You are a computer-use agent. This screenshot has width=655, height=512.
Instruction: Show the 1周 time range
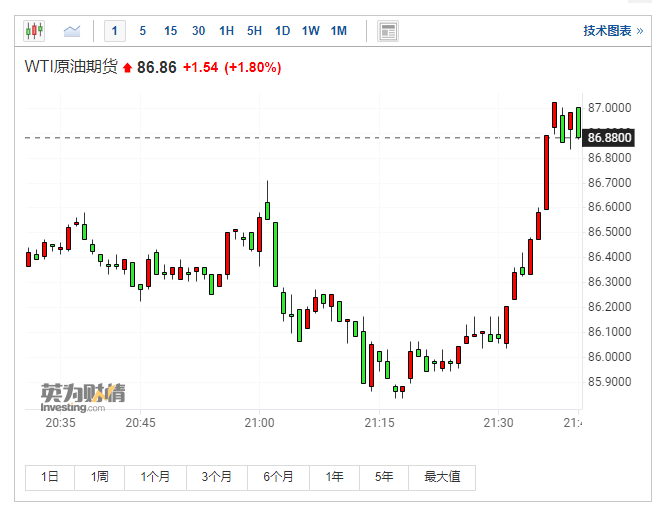tap(99, 477)
